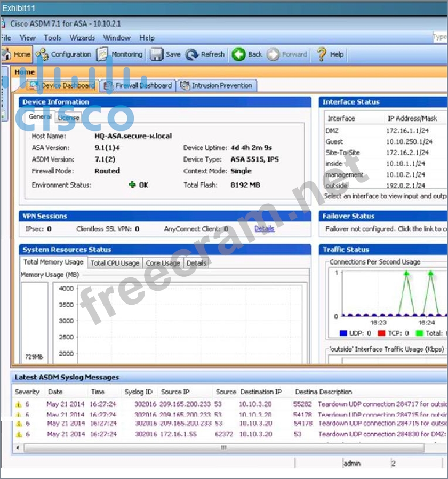Click the VPN Sessions Details link
This screenshot has width=448, height=479.
(264, 229)
